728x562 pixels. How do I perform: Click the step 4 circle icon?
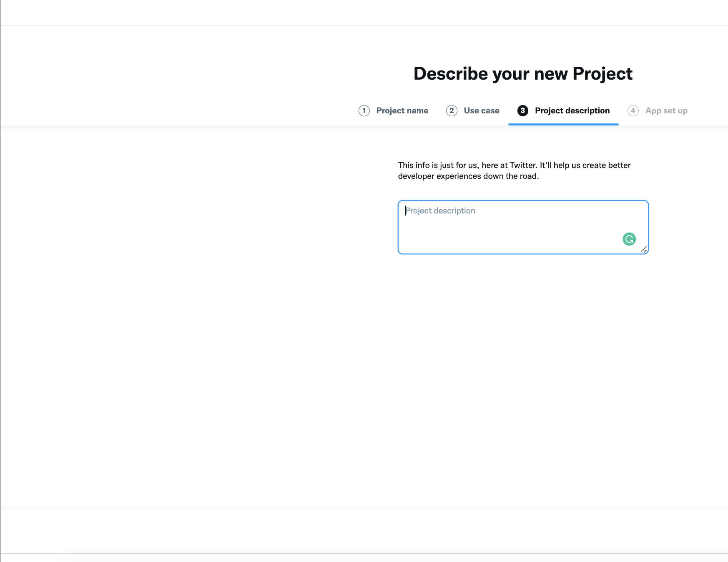[x=633, y=110]
